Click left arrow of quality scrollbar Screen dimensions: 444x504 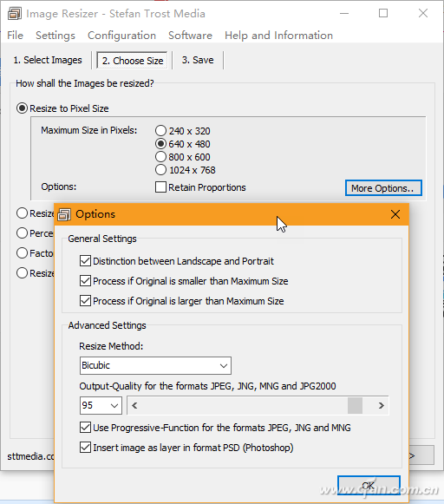134,405
